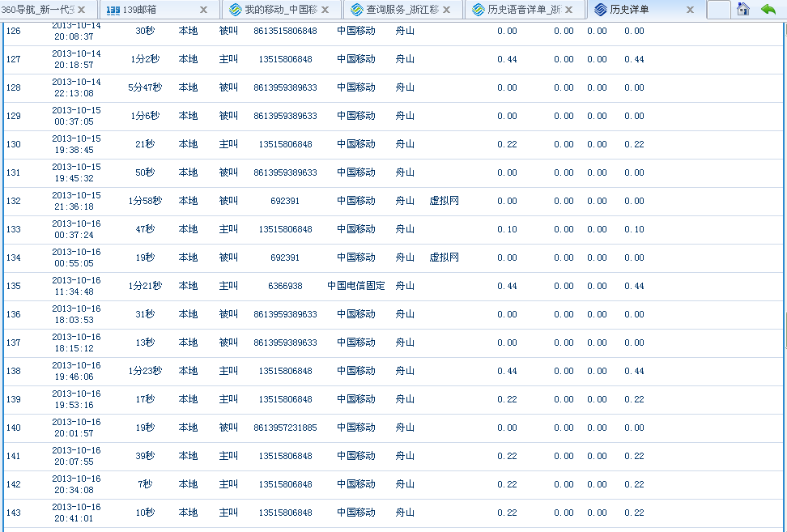Image resolution: width=787 pixels, height=532 pixels.
Task: Open the 历史语音详单 tab
Action: [x=525, y=10]
